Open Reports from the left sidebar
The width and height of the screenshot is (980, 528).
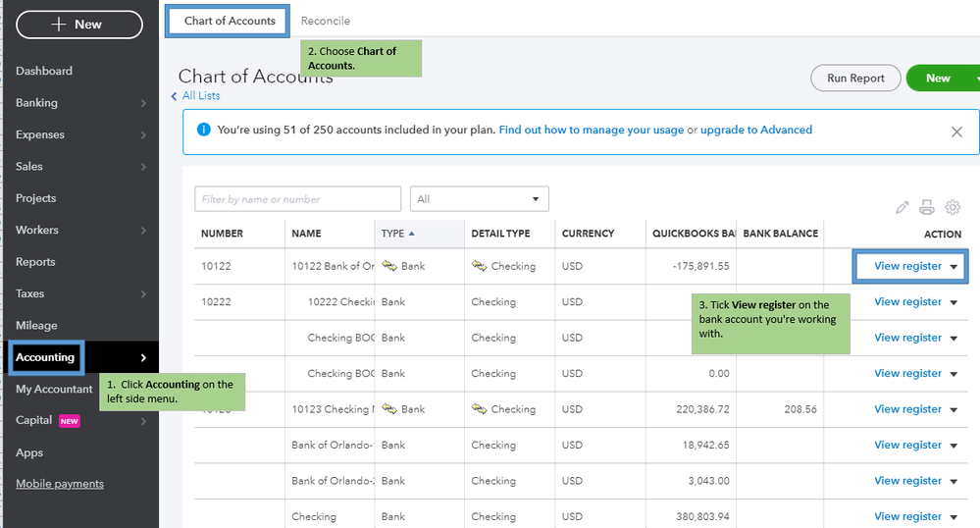pos(35,262)
